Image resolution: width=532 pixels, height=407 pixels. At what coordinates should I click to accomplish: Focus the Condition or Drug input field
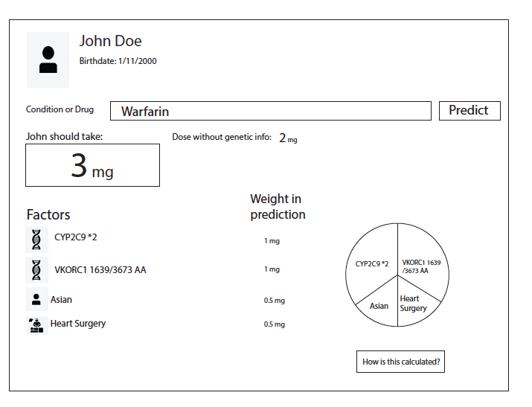(x=270, y=111)
